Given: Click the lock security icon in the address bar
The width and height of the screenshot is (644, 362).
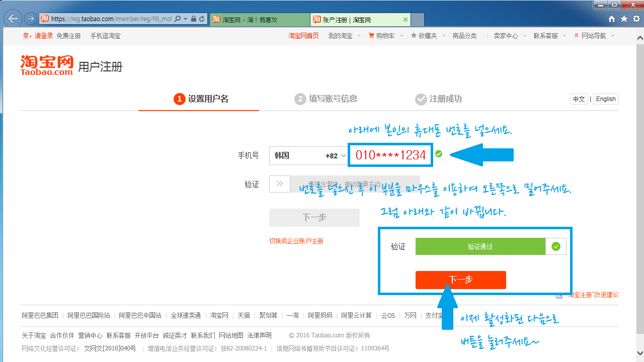Looking at the screenshot, I should click(194, 19).
